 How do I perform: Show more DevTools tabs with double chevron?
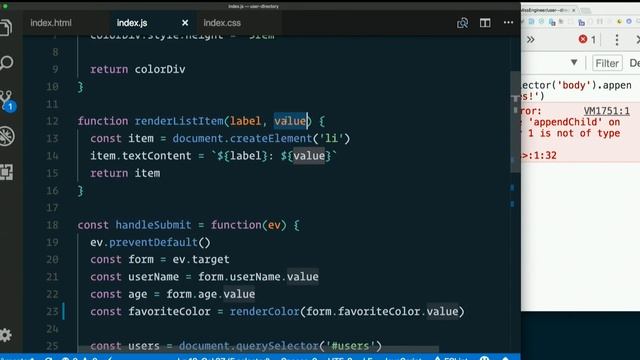(530, 40)
